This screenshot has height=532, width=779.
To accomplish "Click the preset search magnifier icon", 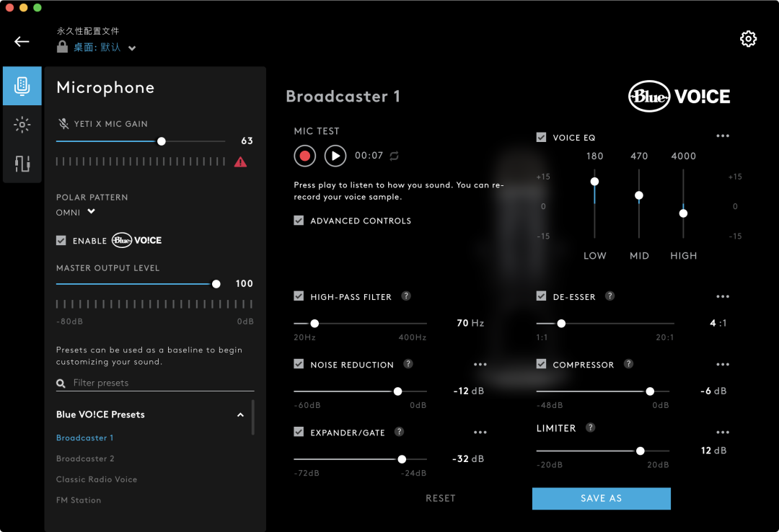I will (61, 384).
